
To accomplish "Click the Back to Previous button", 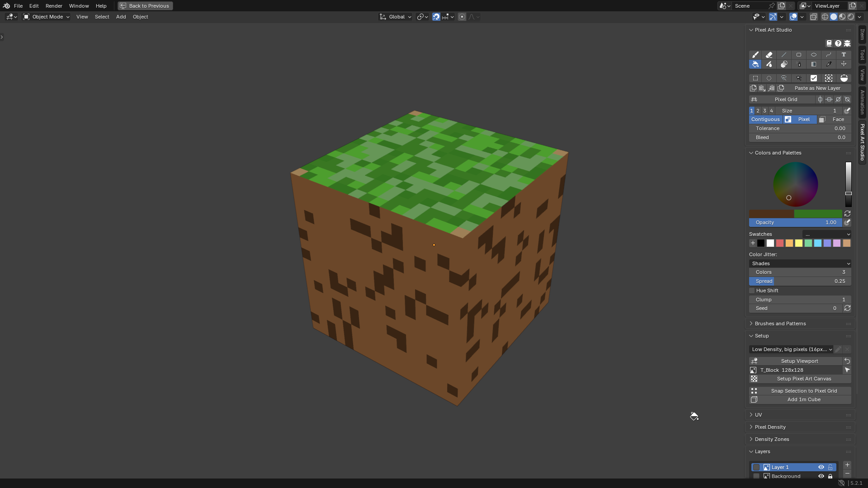I will (145, 6).
